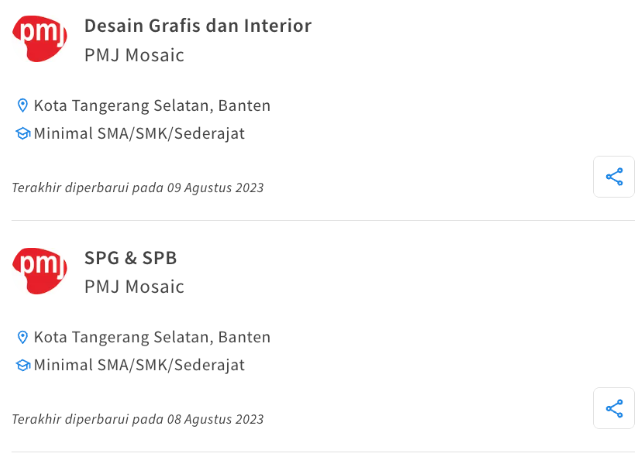Click the divider line below the SPG & SPB listing

click(x=322, y=452)
